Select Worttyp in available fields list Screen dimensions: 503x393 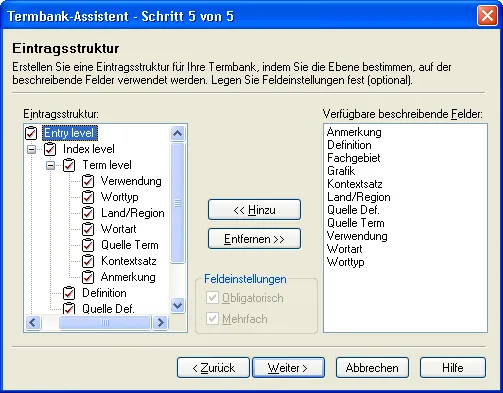point(345,262)
